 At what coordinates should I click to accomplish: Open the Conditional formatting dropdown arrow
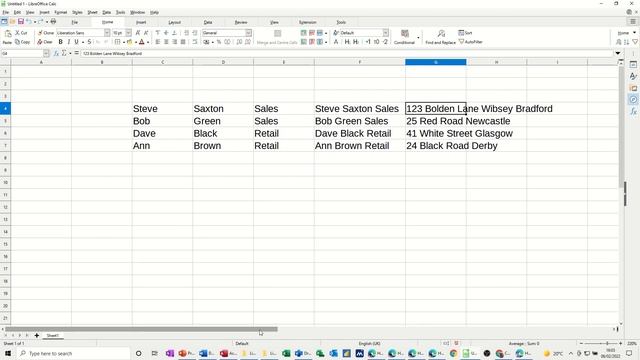click(x=418, y=38)
